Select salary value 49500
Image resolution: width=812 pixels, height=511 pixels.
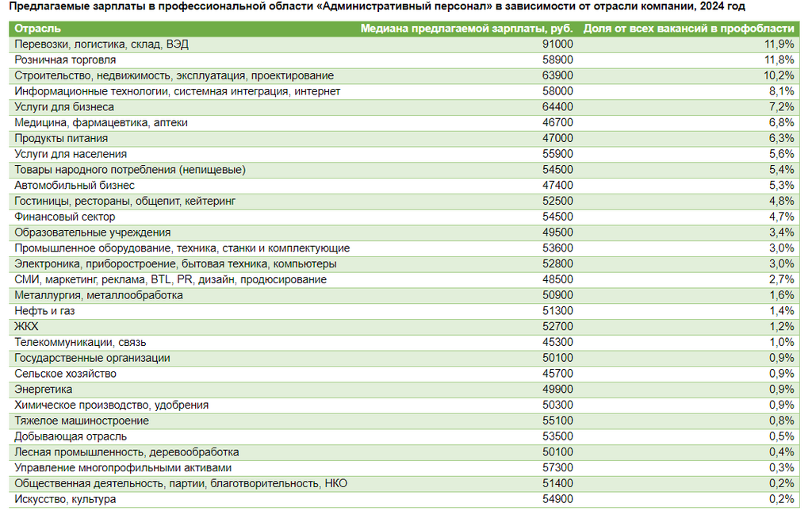557,232
